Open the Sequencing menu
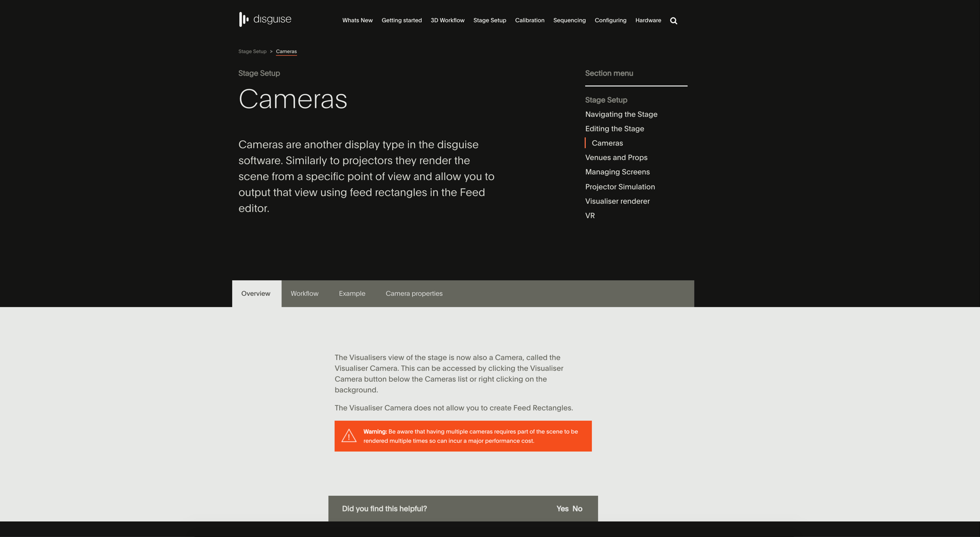Image resolution: width=980 pixels, height=537 pixels. click(x=569, y=21)
